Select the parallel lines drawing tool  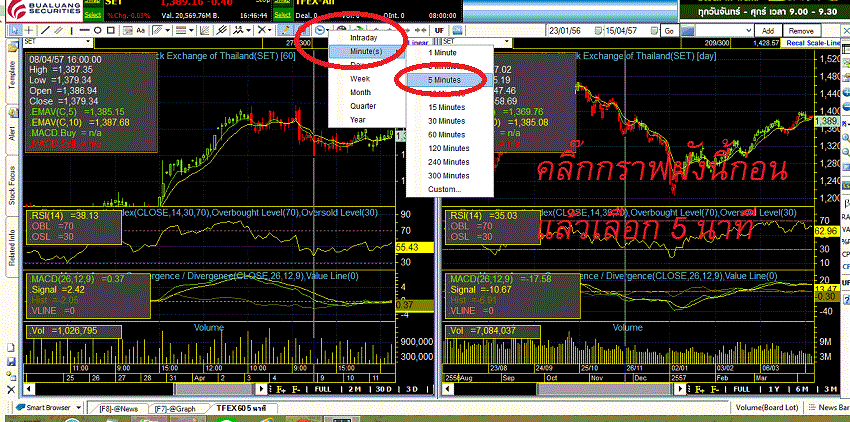click(59, 30)
